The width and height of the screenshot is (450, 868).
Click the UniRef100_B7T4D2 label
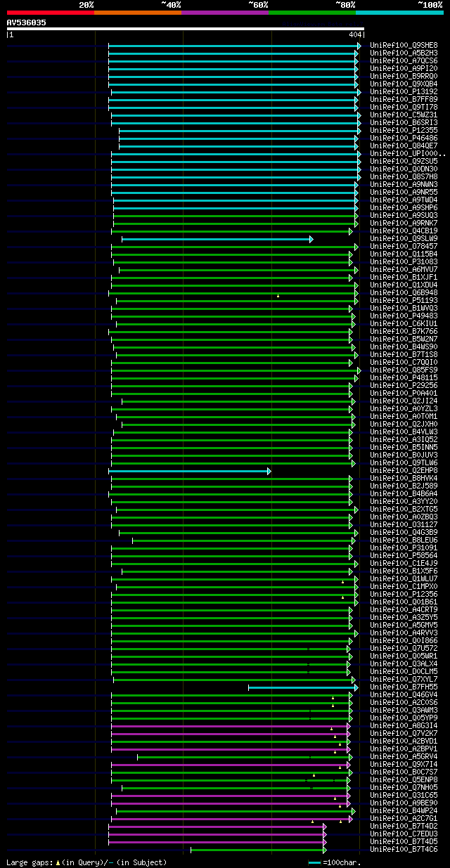[404, 826]
